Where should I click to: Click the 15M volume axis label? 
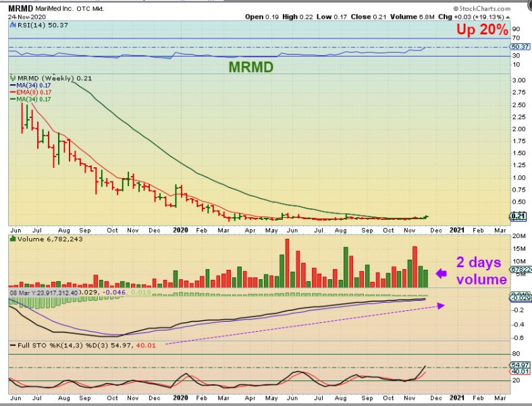coord(520,249)
